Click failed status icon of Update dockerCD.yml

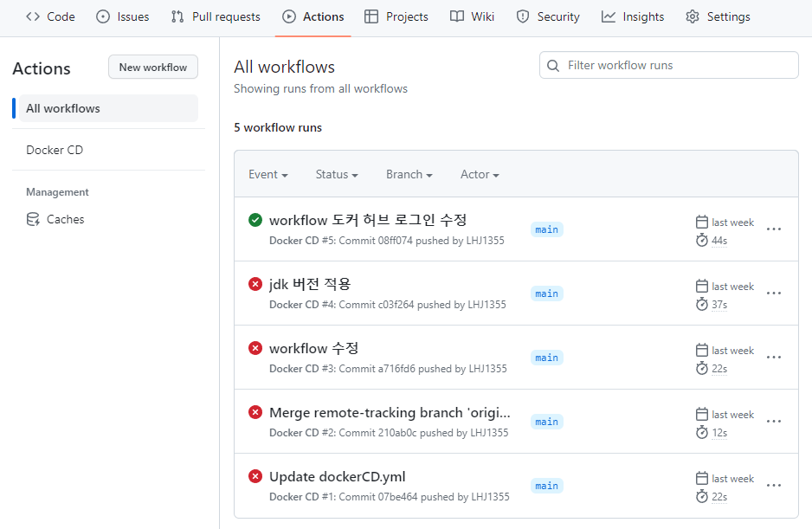(x=255, y=476)
